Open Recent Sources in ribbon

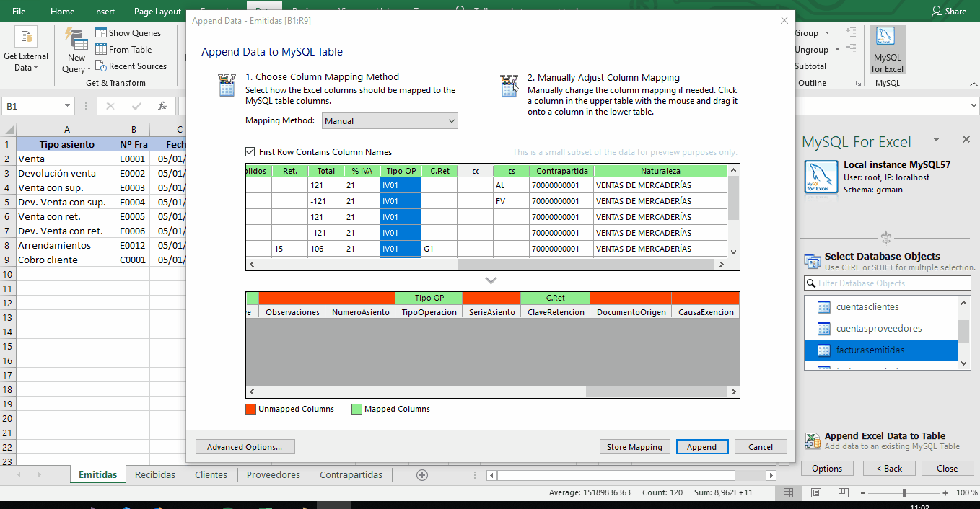(x=131, y=66)
